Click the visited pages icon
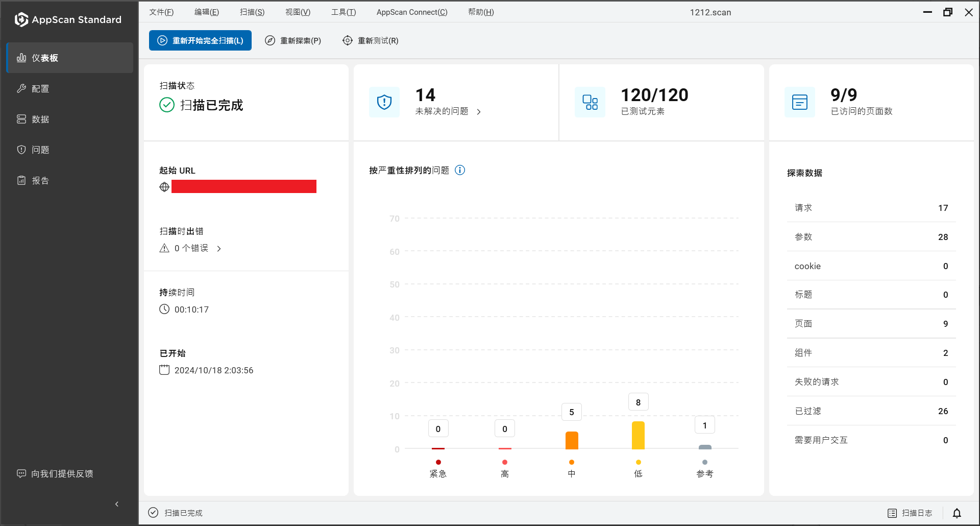Screen dimensions: 980x526 tap(800, 102)
